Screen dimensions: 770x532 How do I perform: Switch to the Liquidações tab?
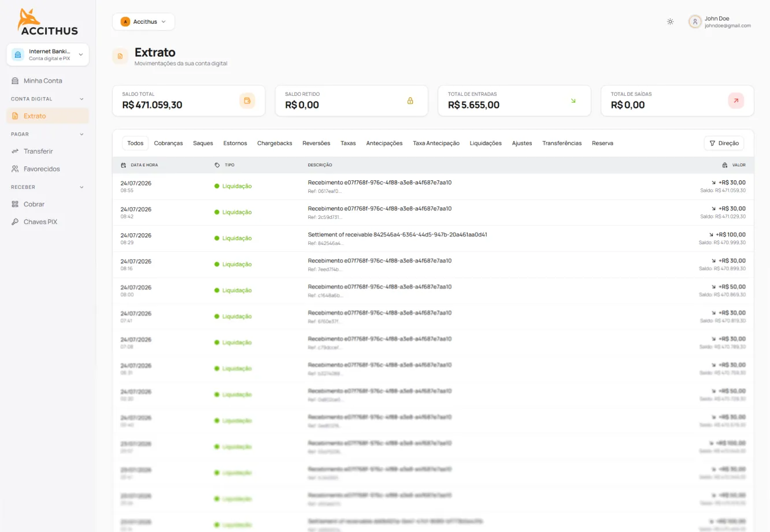coord(486,143)
